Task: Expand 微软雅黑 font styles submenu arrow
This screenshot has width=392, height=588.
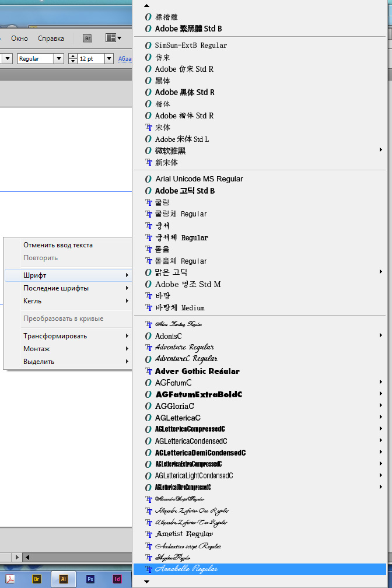Action: coord(381,149)
